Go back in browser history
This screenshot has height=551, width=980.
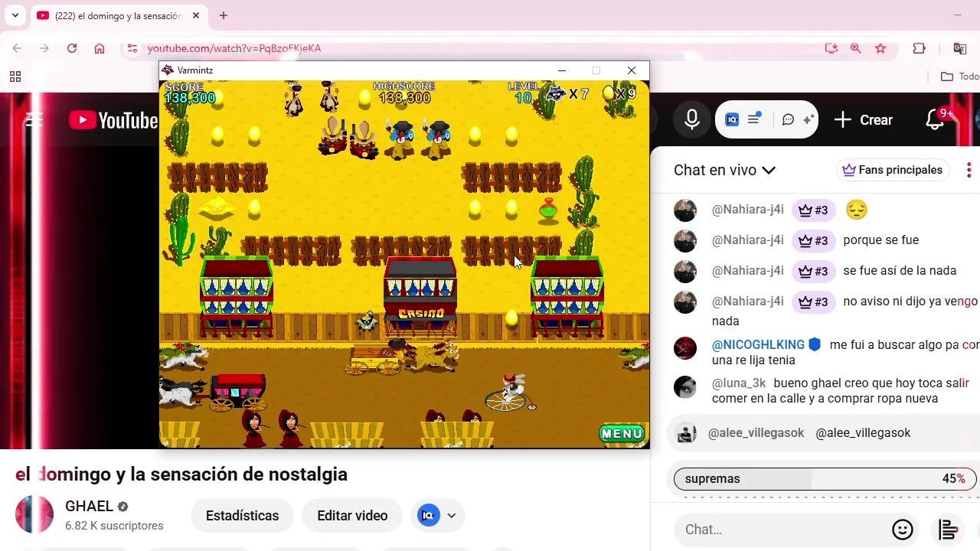(x=17, y=48)
